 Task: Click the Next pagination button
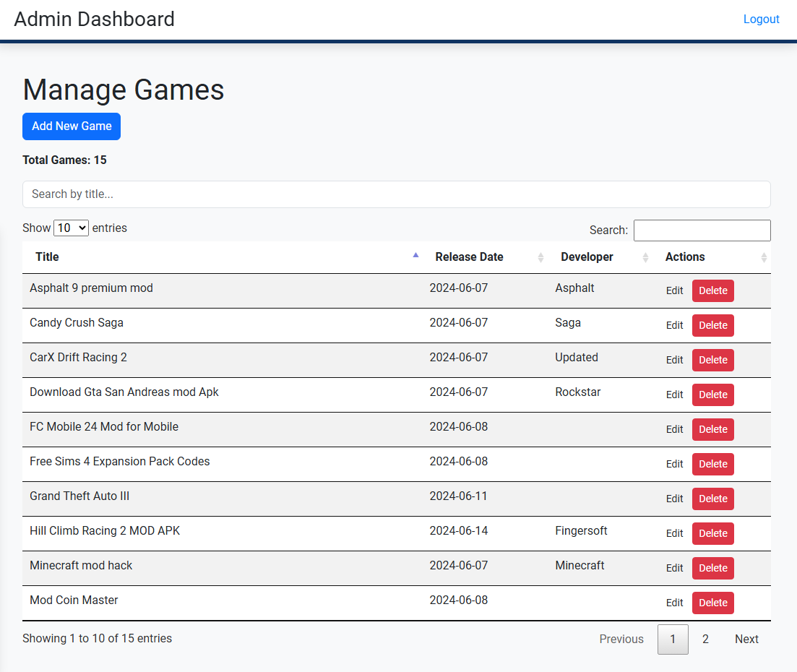[746, 639]
